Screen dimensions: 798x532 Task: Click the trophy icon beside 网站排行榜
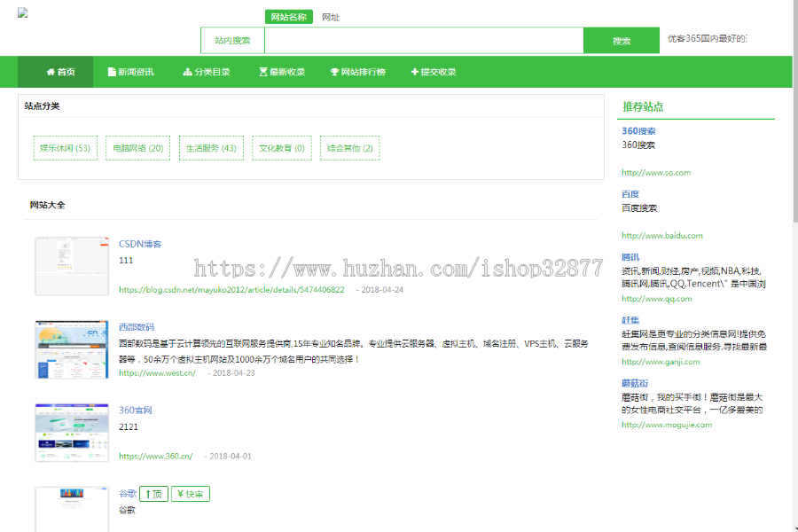click(334, 72)
